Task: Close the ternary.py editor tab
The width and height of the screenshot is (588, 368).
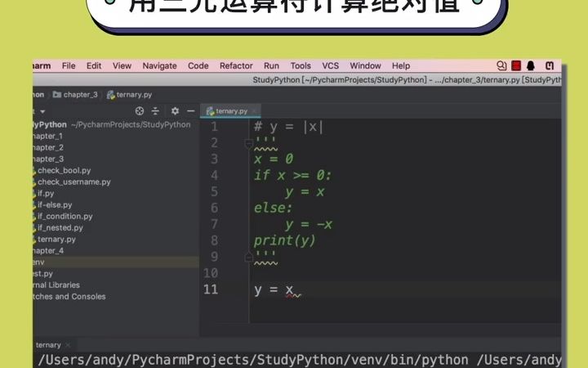Action: [254, 111]
